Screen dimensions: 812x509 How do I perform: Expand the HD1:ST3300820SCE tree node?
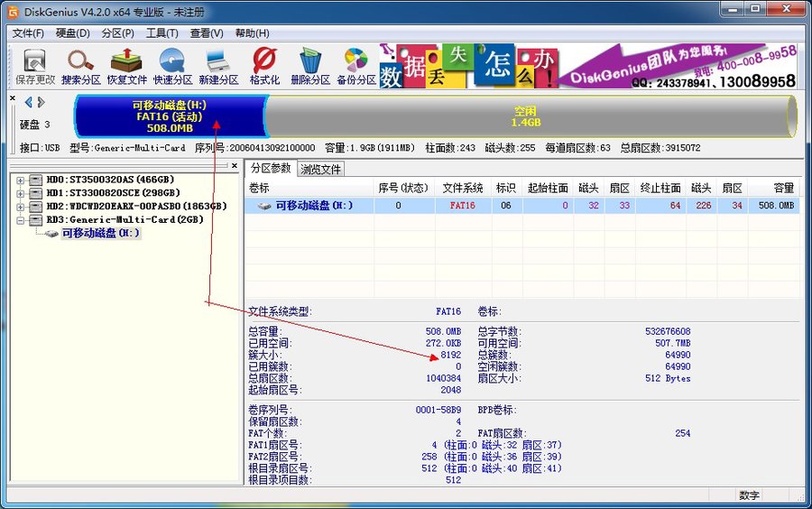[x=20, y=193]
